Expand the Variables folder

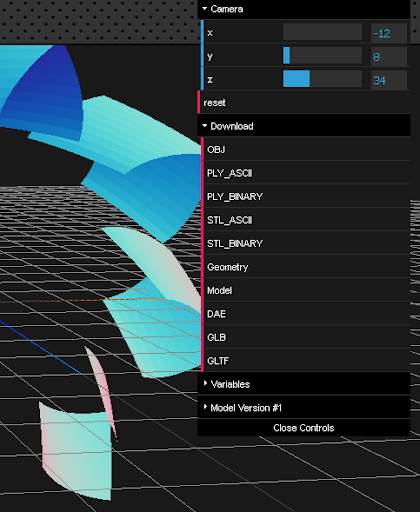pyautogui.click(x=303, y=384)
